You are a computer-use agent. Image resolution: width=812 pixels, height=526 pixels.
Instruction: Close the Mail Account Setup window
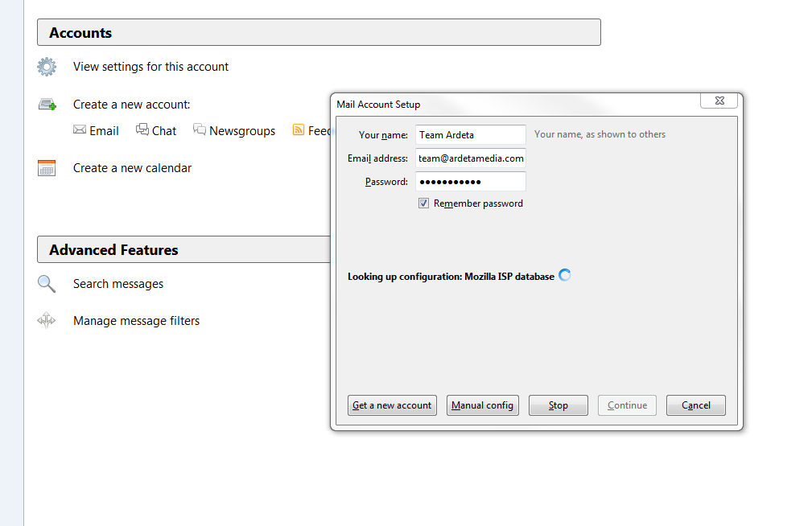(x=719, y=101)
